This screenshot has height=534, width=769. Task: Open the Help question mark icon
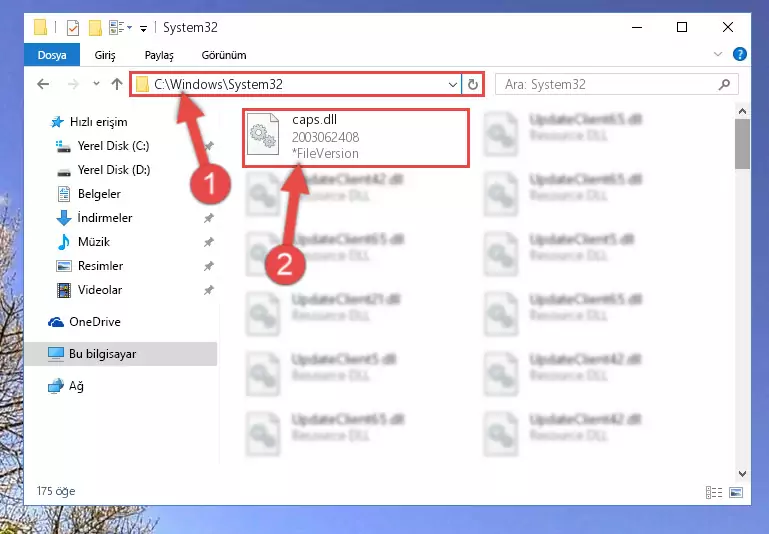tap(740, 54)
